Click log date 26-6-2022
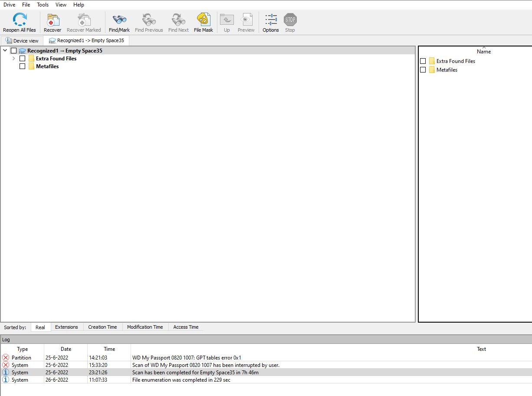 click(57, 380)
